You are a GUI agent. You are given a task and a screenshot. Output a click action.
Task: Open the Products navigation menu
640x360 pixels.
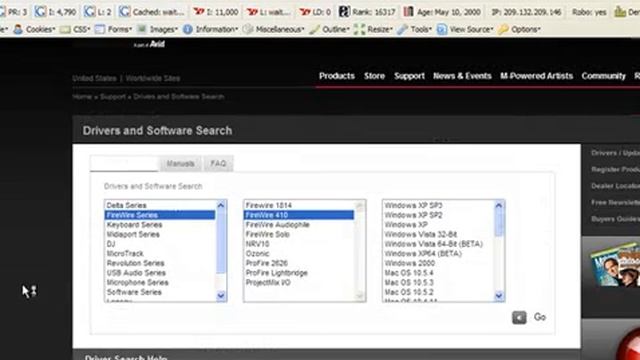337,76
